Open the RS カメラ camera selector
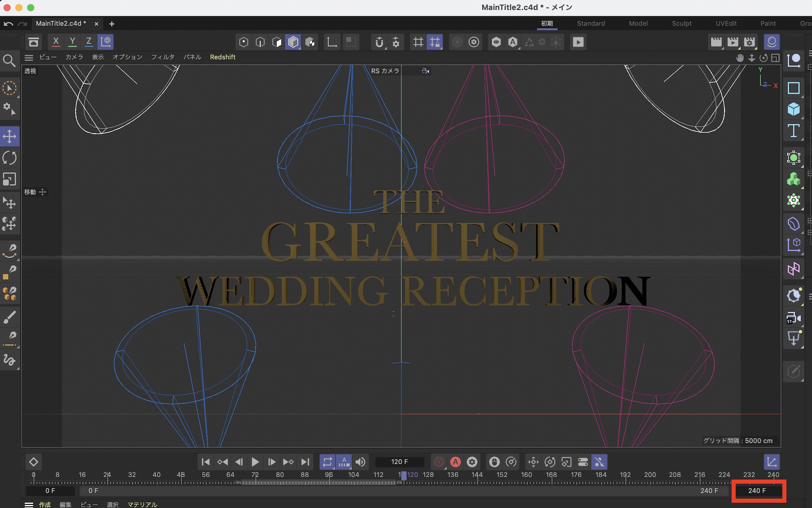Image resolution: width=812 pixels, height=508 pixels. pyautogui.click(x=385, y=71)
